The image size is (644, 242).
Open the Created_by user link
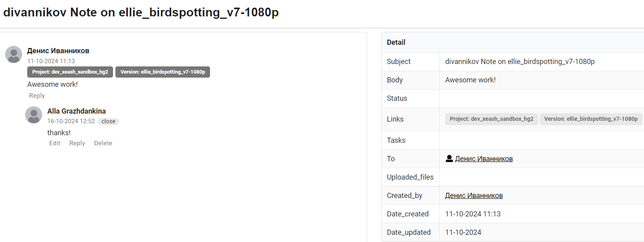point(474,196)
